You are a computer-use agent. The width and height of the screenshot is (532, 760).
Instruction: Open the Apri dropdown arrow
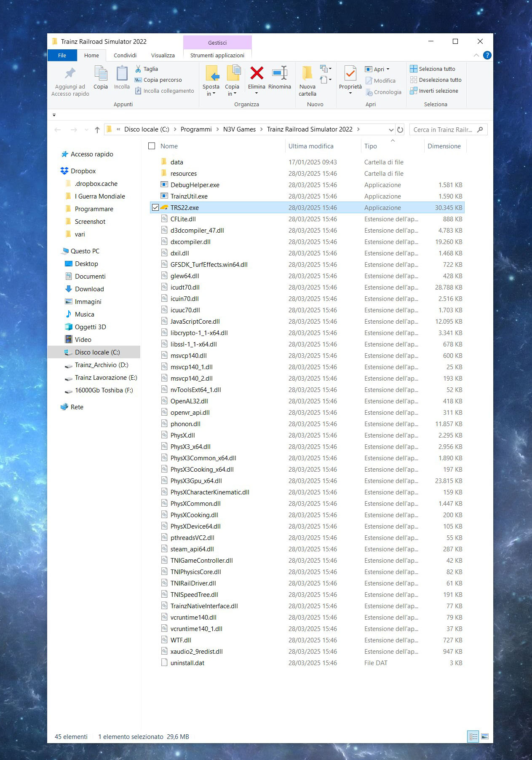pyautogui.click(x=388, y=69)
